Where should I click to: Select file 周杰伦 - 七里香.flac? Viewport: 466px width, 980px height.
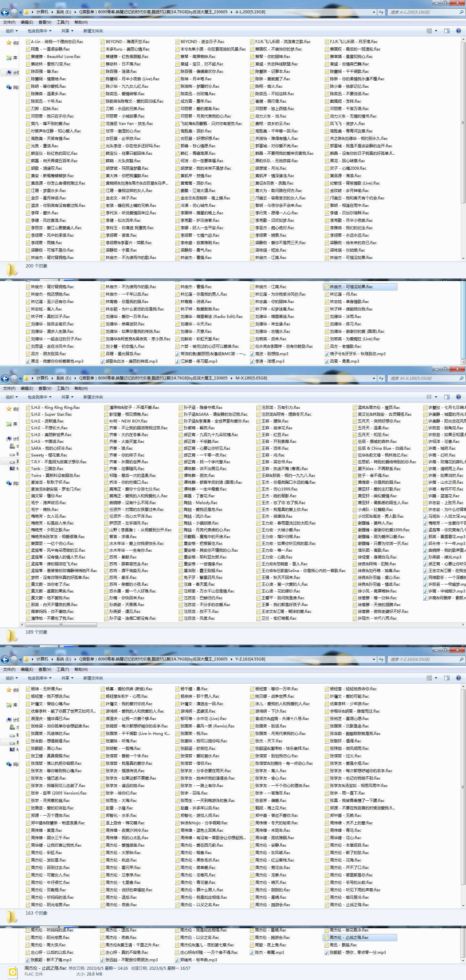coord(121,882)
